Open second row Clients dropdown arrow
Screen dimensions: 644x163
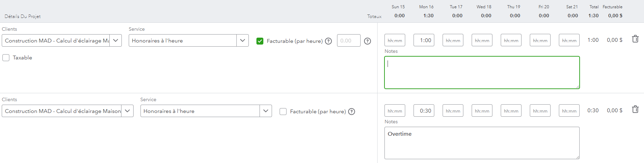127,111
